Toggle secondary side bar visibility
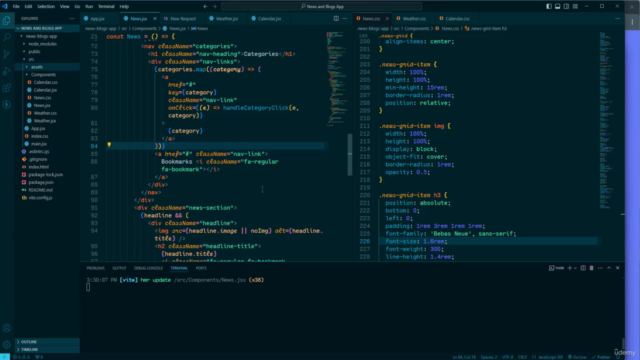 click(x=567, y=7)
